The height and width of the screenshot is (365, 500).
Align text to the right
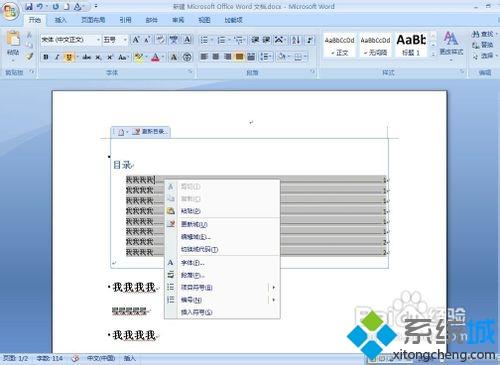pyautogui.click(x=228, y=57)
